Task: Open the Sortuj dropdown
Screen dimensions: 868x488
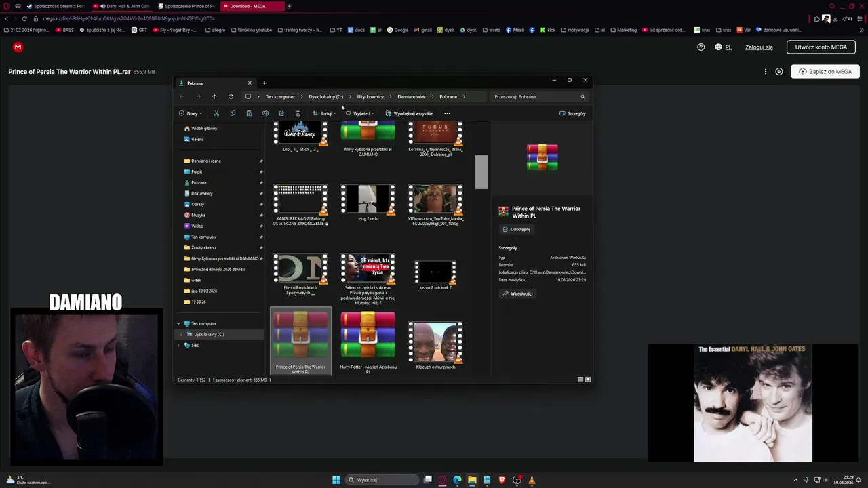Action: (x=323, y=113)
